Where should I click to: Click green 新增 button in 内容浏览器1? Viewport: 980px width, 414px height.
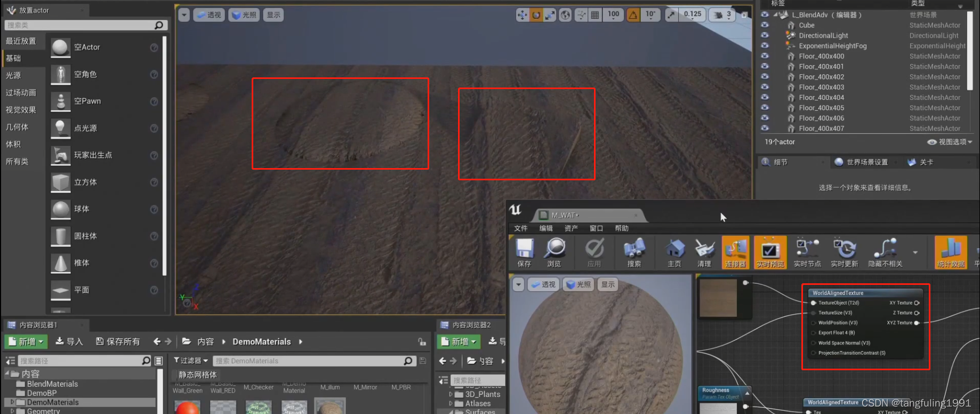(x=26, y=341)
